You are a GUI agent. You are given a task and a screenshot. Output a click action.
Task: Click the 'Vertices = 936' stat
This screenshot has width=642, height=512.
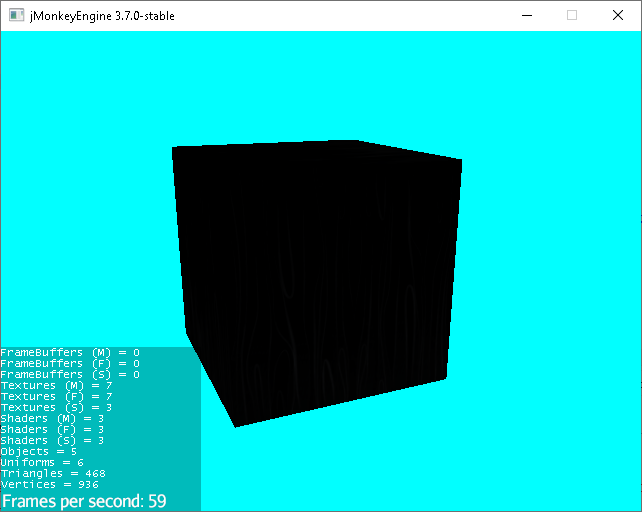(x=50, y=485)
